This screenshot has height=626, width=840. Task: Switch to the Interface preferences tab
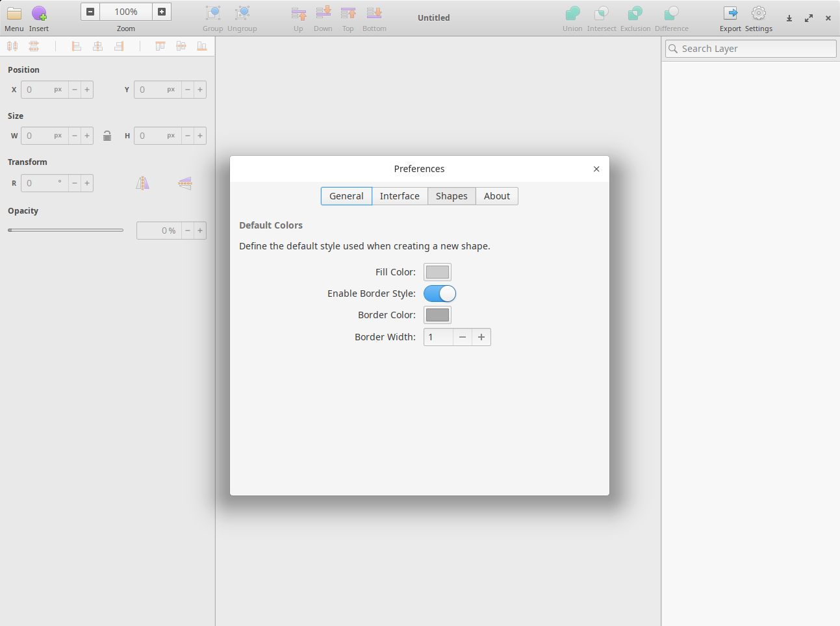tap(400, 196)
